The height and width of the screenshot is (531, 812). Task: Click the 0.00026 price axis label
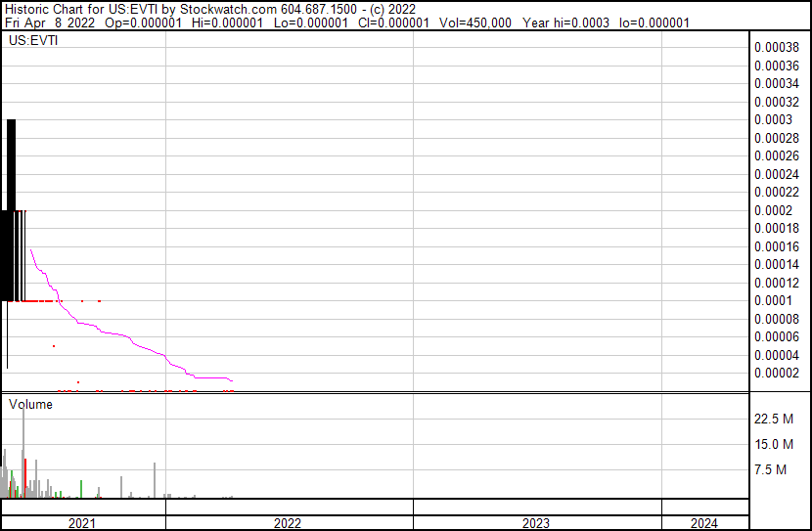(x=777, y=155)
